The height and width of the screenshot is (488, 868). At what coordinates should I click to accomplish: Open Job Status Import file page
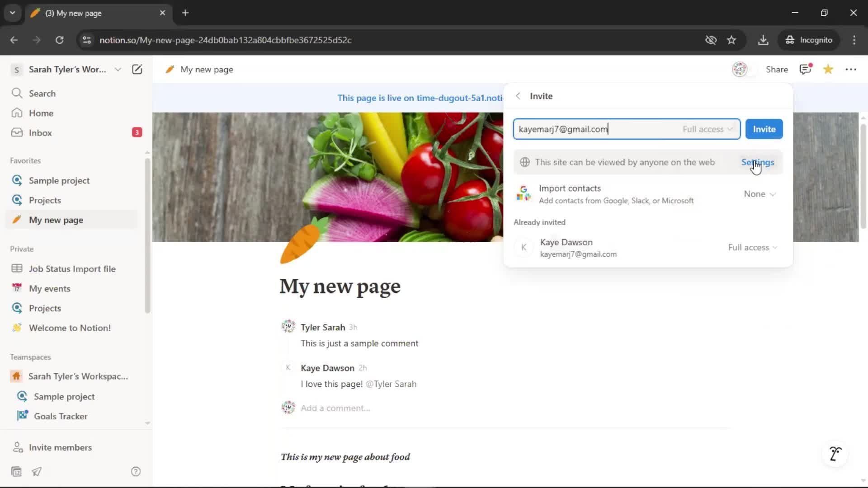(72, 269)
